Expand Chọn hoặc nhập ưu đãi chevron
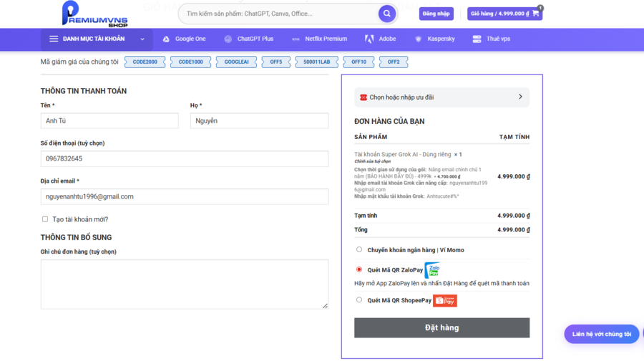Viewport: 644px width, 364px height. [x=520, y=97]
